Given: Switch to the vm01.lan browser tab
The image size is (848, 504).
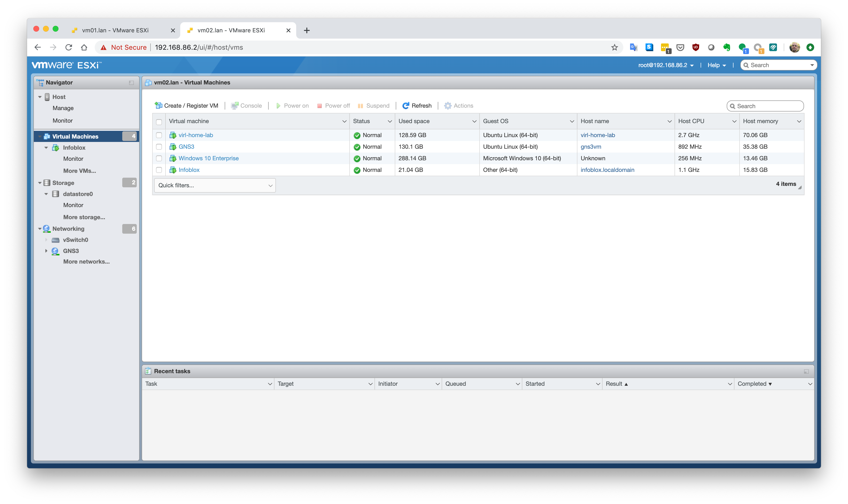Looking at the screenshot, I should click(122, 30).
